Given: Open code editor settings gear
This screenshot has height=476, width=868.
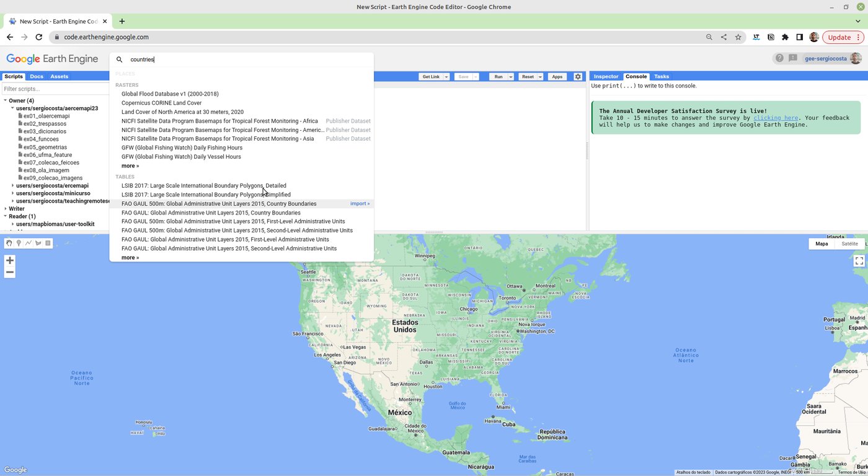Looking at the screenshot, I should 578,77.
